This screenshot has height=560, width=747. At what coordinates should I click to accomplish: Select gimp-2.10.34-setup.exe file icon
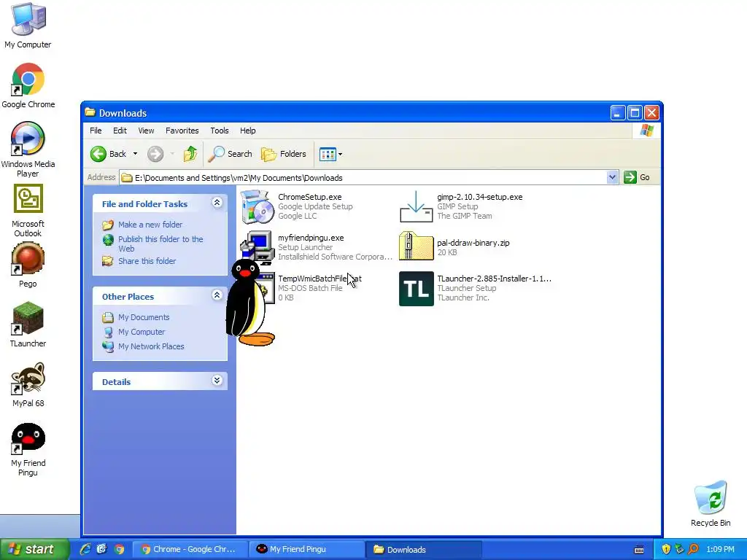(416, 206)
